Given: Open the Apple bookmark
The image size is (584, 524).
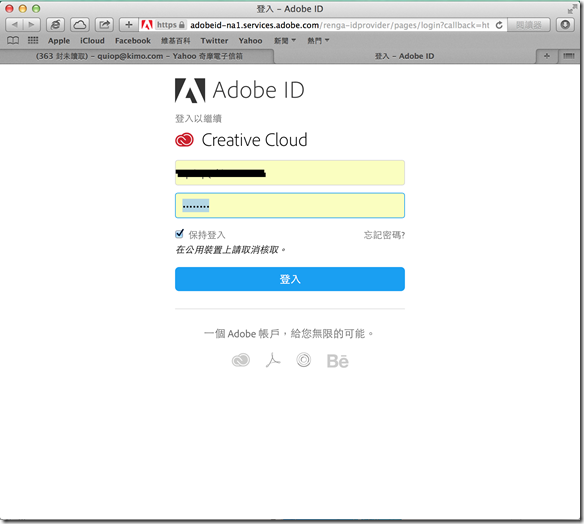Looking at the screenshot, I should [x=58, y=41].
